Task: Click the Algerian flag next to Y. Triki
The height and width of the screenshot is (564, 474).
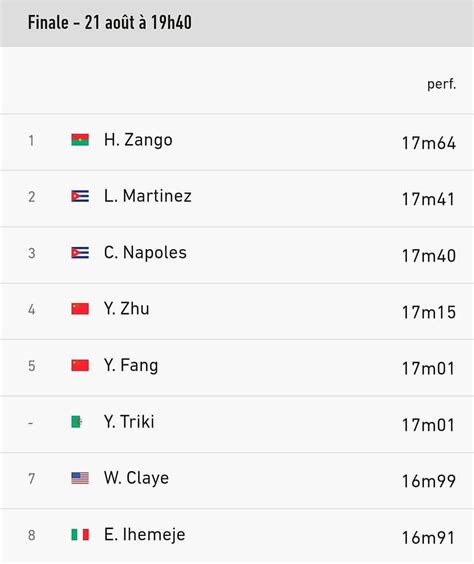Action: point(77,422)
